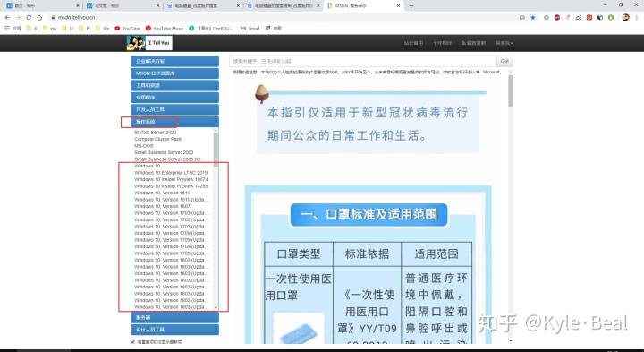This screenshot has height=352, width=644.
Task: Select Small Business Server 2003 R2
Action: coord(167,159)
